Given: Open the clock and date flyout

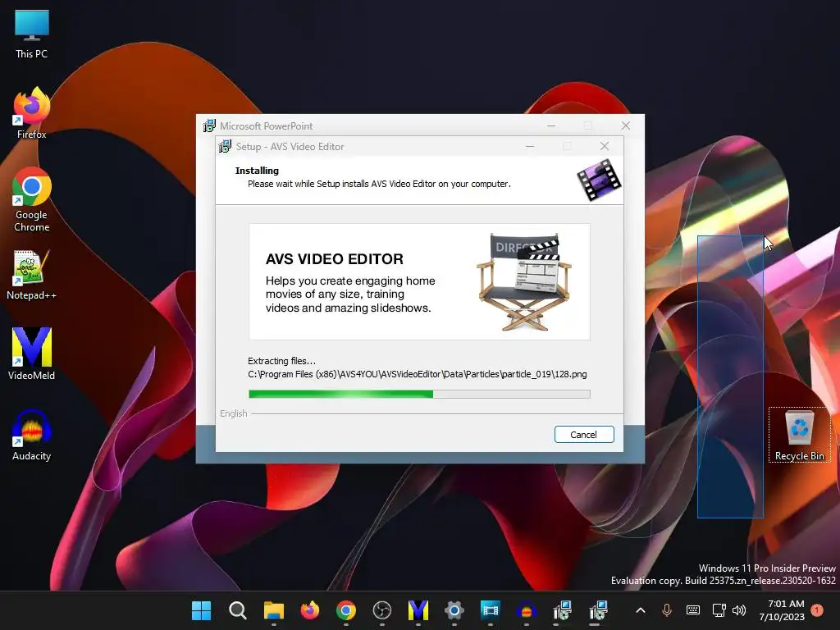Looking at the screenshot, I should (x=782, y=610).
